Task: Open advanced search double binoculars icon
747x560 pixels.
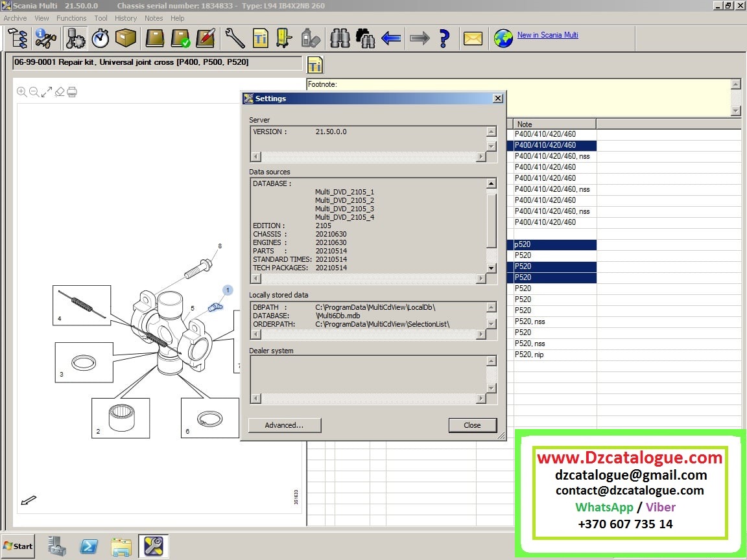Action: 366,38
